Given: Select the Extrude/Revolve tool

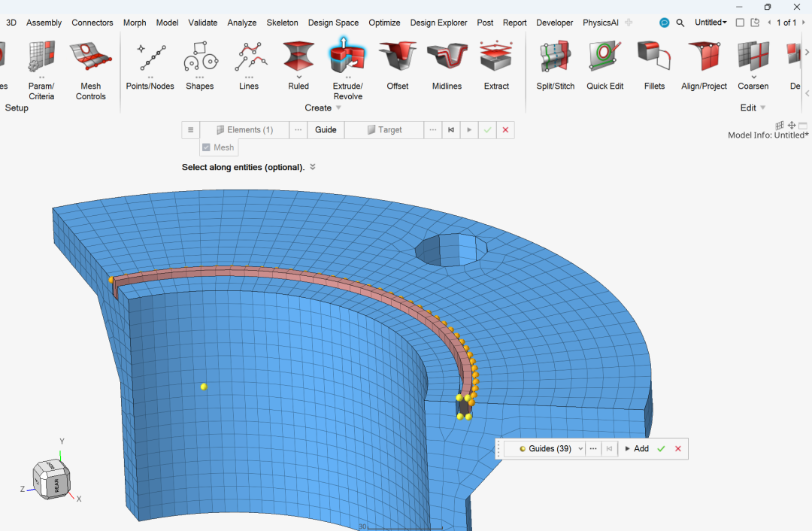Looking at the screenshot, I should click(347, 59).
